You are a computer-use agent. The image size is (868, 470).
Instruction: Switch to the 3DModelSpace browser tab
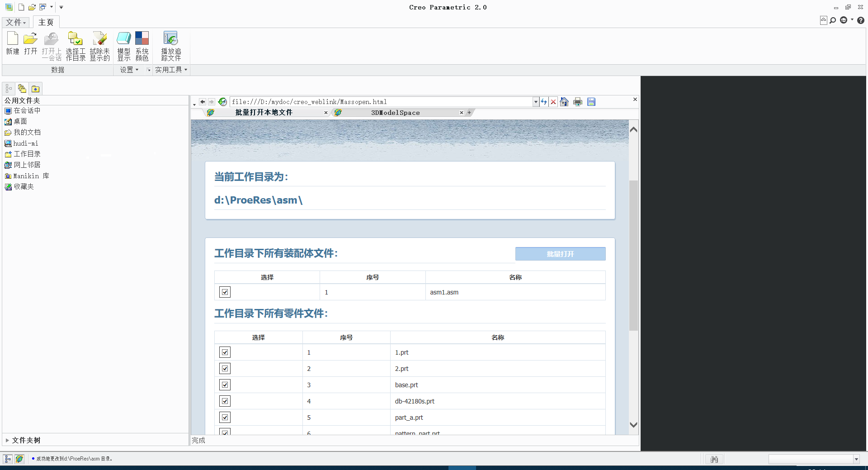[x=396, y=113]
